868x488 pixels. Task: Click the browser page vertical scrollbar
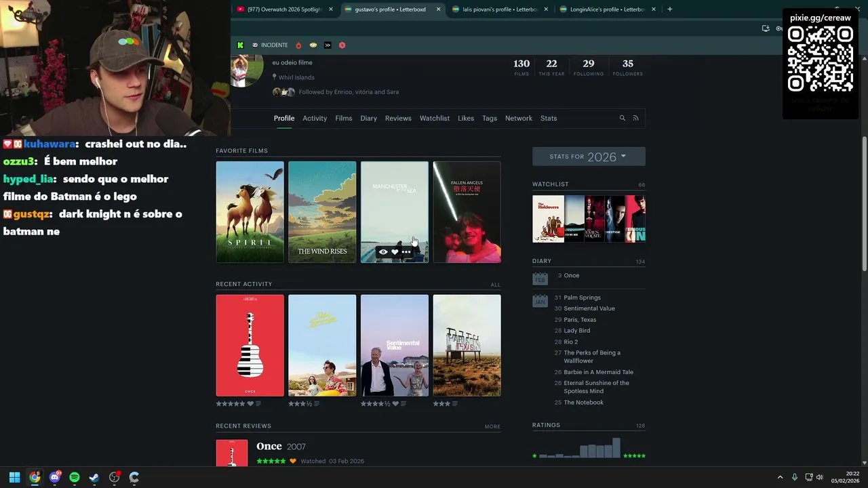864,203
